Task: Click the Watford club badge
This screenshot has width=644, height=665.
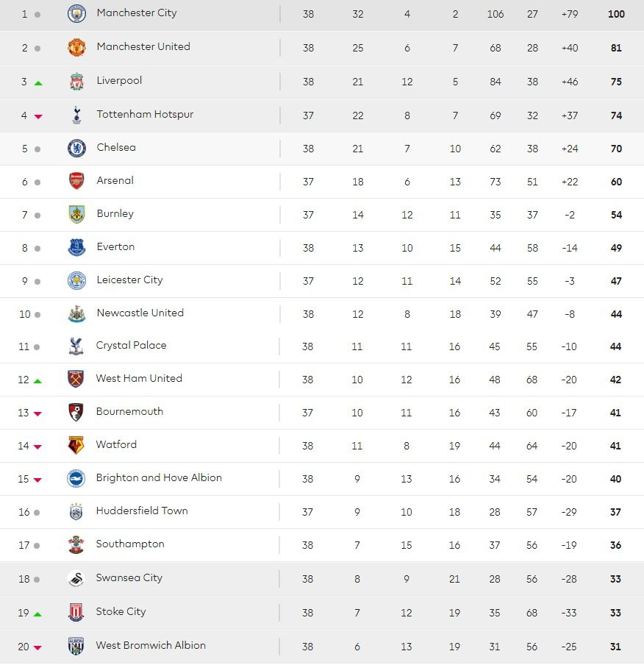Action: pos(76,445)
